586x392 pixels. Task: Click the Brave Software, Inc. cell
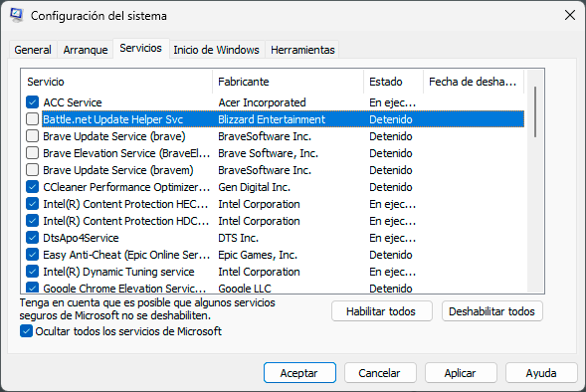269,153
